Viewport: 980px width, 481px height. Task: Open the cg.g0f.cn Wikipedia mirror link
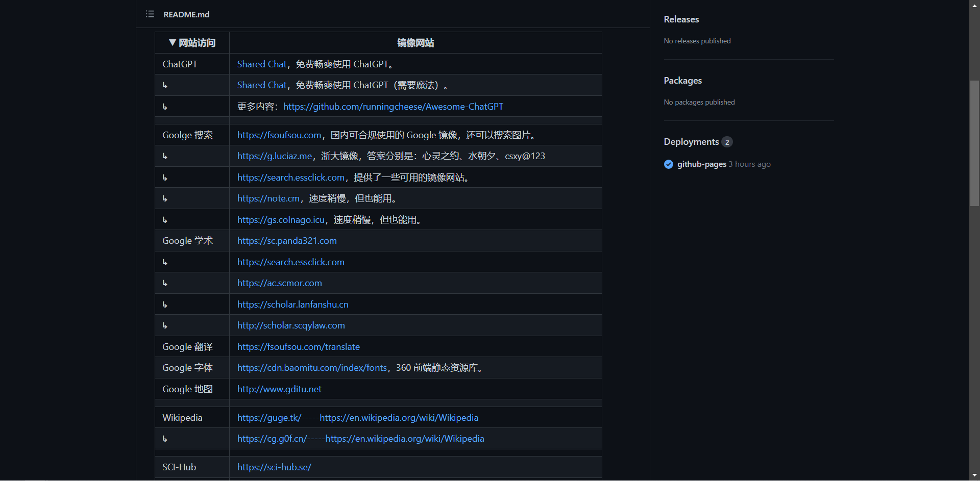pyautogui.click(x=361, y=439)
